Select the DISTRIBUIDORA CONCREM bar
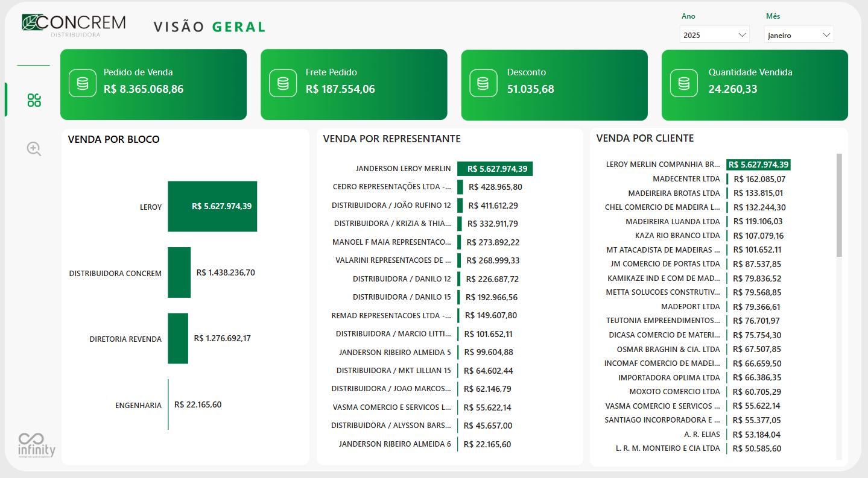The image size is (868, 478). 179,272
